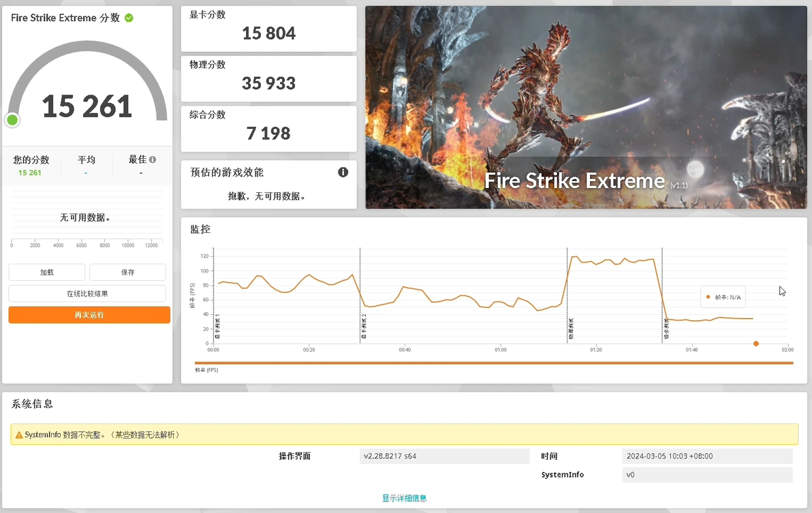
Task: Click the 抱歉，无可用数据 message
Action: (267, 196)
